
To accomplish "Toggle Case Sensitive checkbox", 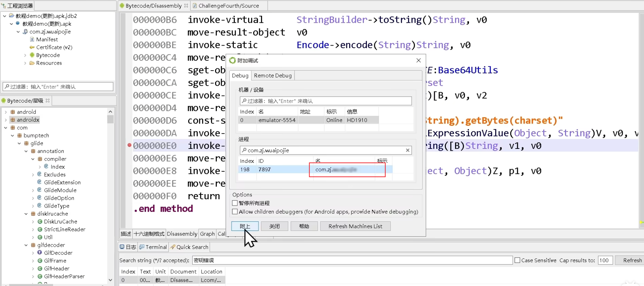I will click(517, 260).
